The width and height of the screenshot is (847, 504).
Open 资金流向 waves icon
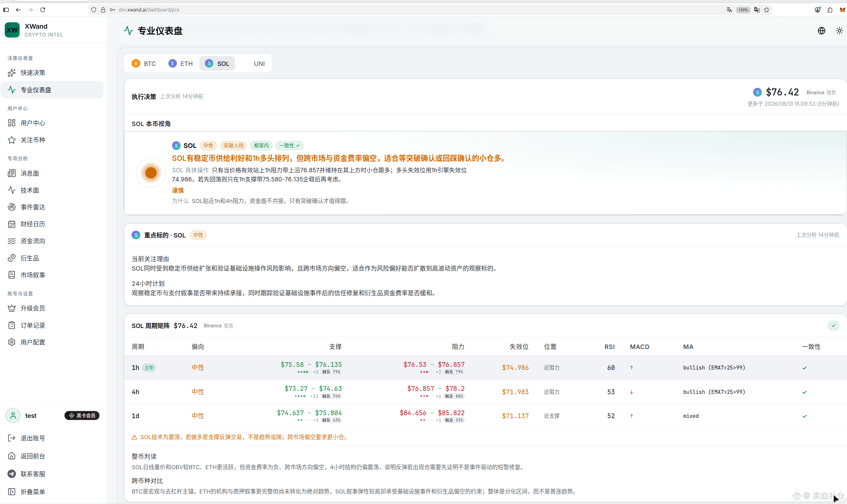coord(12,241)
